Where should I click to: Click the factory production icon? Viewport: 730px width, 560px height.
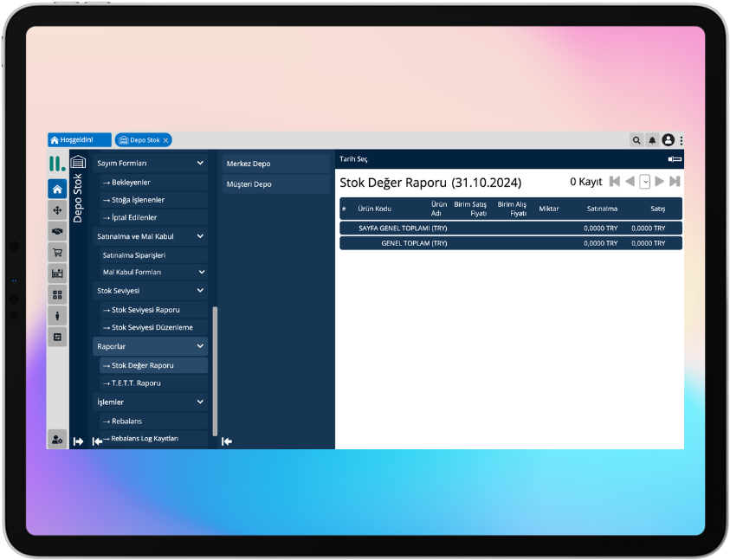pos(57,274)
